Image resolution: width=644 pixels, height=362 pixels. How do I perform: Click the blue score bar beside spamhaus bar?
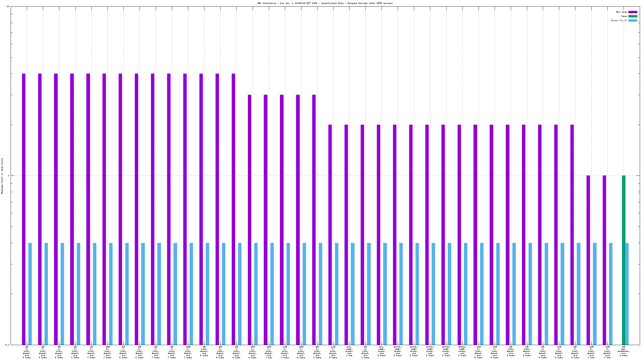click(x=627, y=294)
